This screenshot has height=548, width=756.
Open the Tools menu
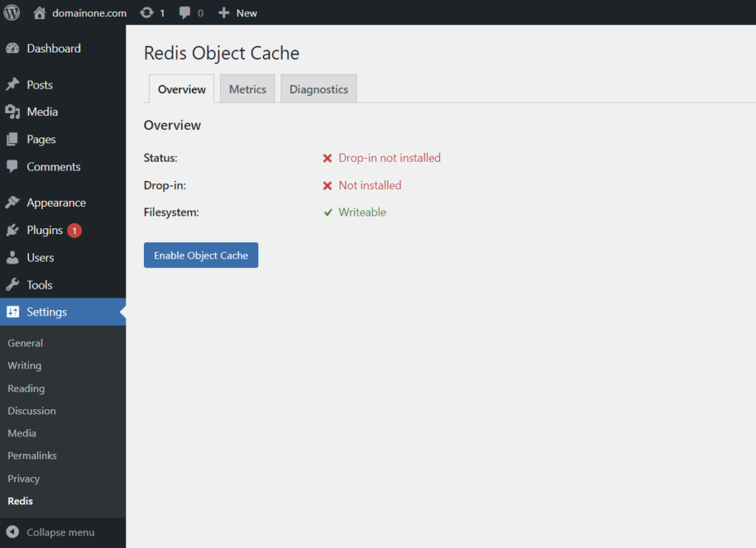point(39,285)
